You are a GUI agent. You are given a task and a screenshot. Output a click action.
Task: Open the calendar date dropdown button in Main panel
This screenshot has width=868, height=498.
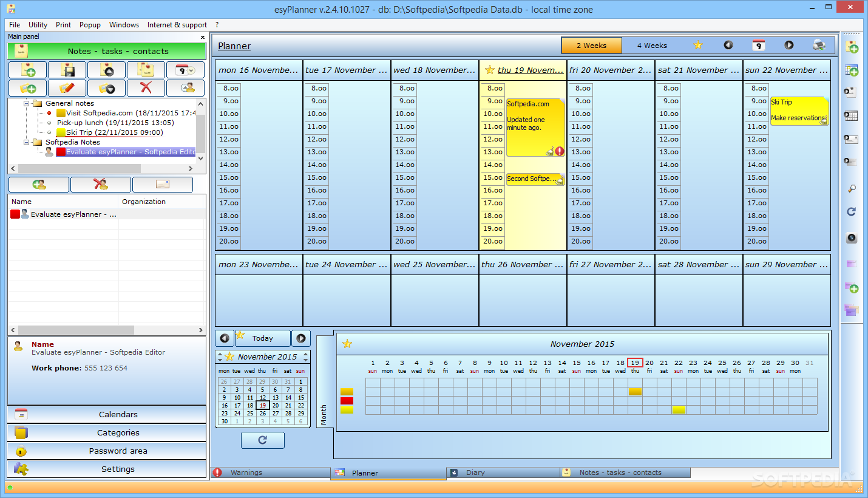pos(186,70)
